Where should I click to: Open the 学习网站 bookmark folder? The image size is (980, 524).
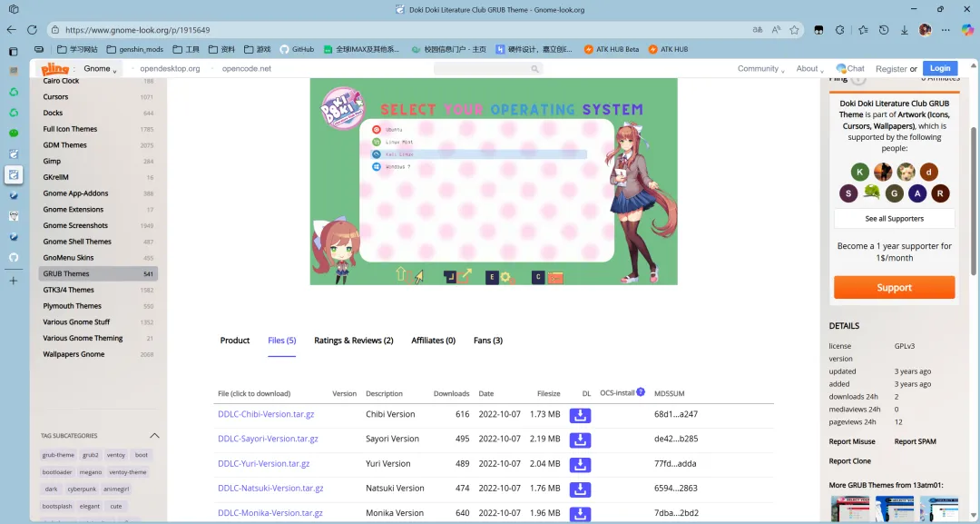click(x=77, y=49)
